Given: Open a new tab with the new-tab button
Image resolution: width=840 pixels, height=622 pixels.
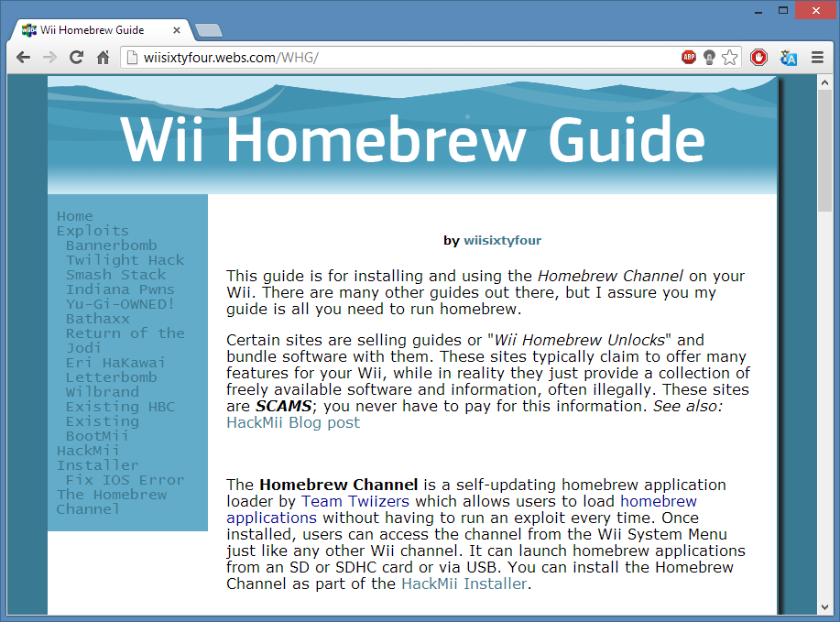Looking at the screenshot, I should point(208,30).
